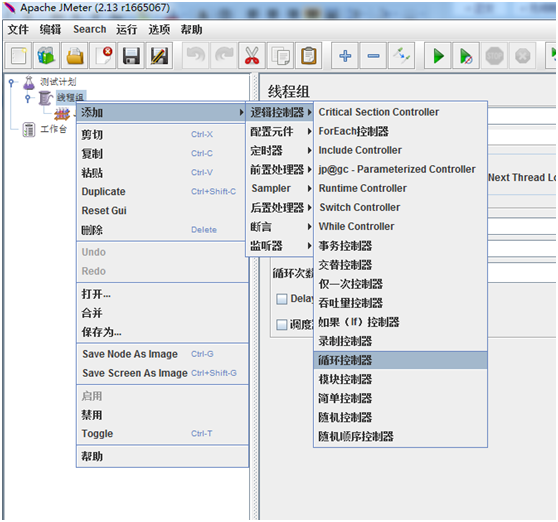Expand the 断言 submenu

point(280,227)
